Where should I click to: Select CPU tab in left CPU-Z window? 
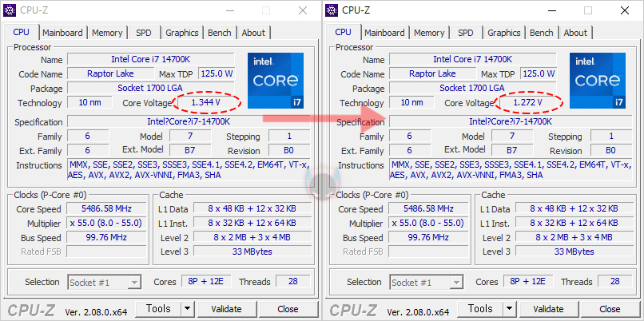coord(21,32)
